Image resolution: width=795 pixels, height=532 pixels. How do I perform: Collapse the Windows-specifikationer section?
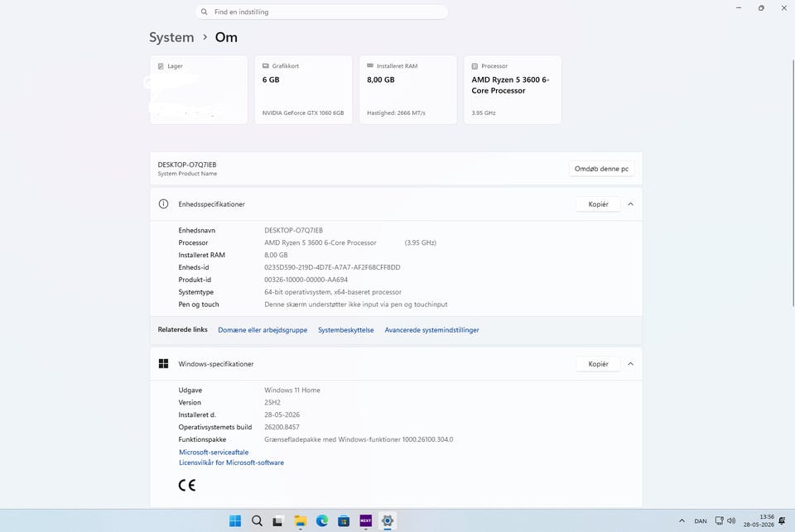coord(631,364)
